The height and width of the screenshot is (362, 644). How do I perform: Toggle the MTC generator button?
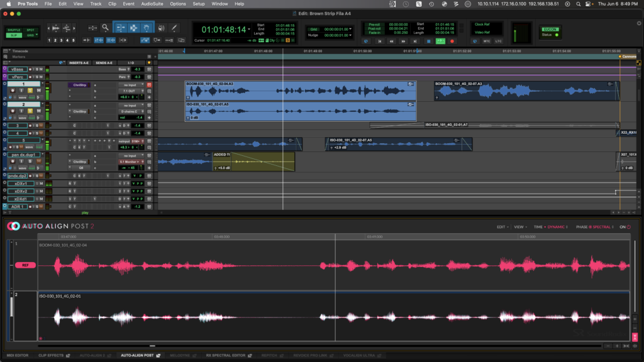[x=487, y=41]
